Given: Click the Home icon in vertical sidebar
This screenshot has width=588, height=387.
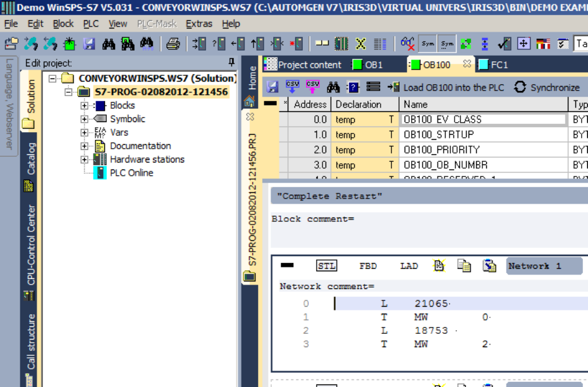Looking at the screenshot, I should (250, 101).
